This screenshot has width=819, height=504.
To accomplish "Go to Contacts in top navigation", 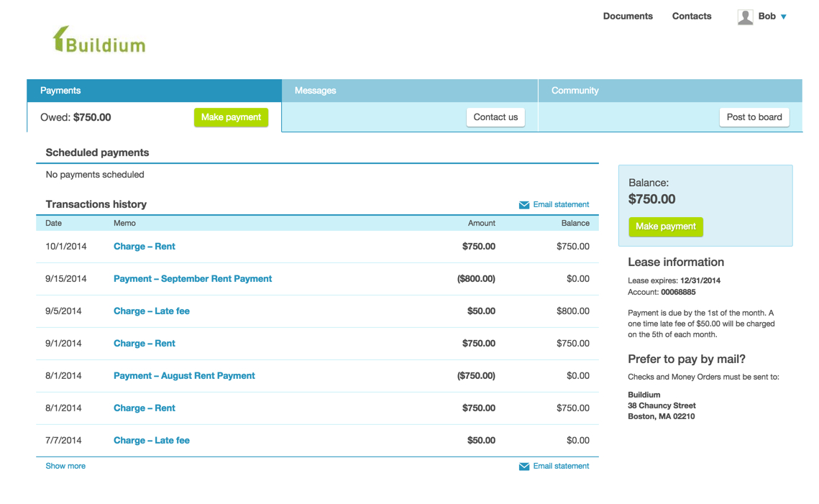I will tap(691, 16).
